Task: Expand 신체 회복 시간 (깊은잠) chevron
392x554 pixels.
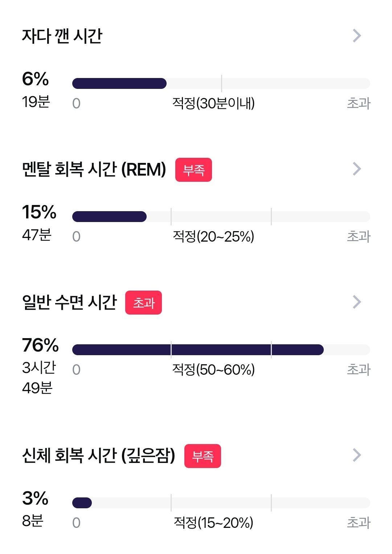Action: tap(357, 455)
